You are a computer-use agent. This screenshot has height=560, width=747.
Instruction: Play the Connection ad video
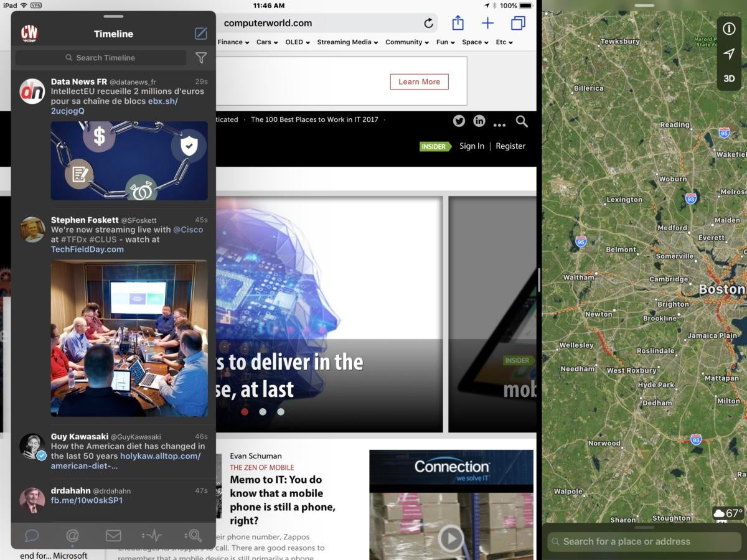coord(451,538)
